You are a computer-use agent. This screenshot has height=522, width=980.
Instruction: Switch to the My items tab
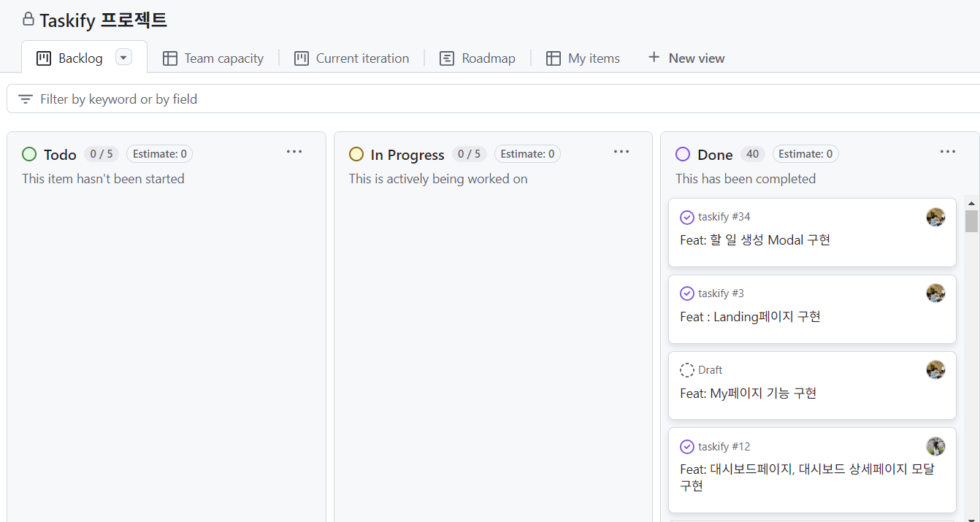click(x=583, y=58)
